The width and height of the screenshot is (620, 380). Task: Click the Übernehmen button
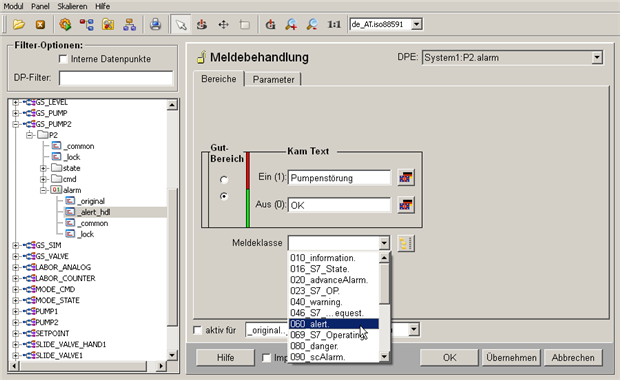click(511, 357)
